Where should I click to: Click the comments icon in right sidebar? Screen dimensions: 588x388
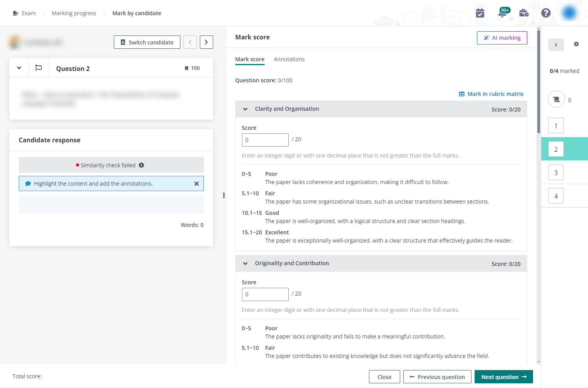[556, 99]
